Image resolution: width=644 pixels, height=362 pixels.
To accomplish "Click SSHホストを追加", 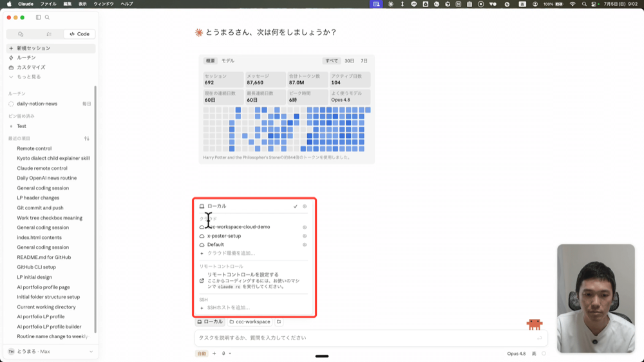I will click(x=253, y=307).
